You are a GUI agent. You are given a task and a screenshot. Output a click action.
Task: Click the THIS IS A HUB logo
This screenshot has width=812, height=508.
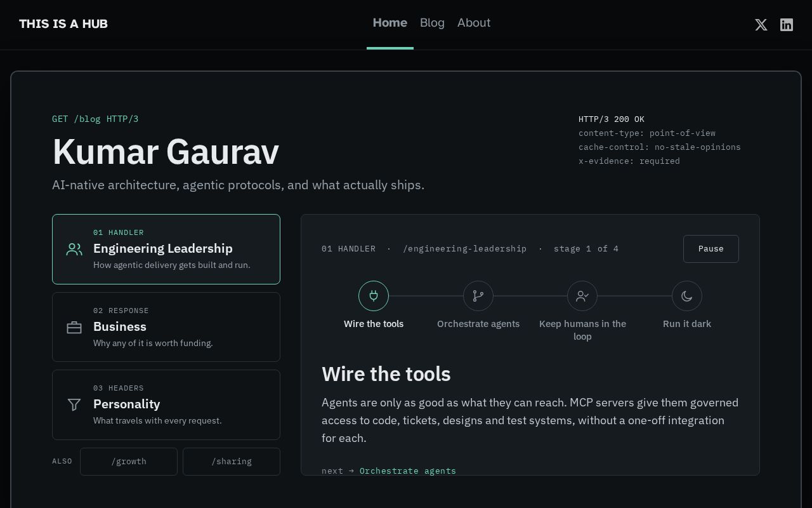pyautogui.click(x=63, y=24)
